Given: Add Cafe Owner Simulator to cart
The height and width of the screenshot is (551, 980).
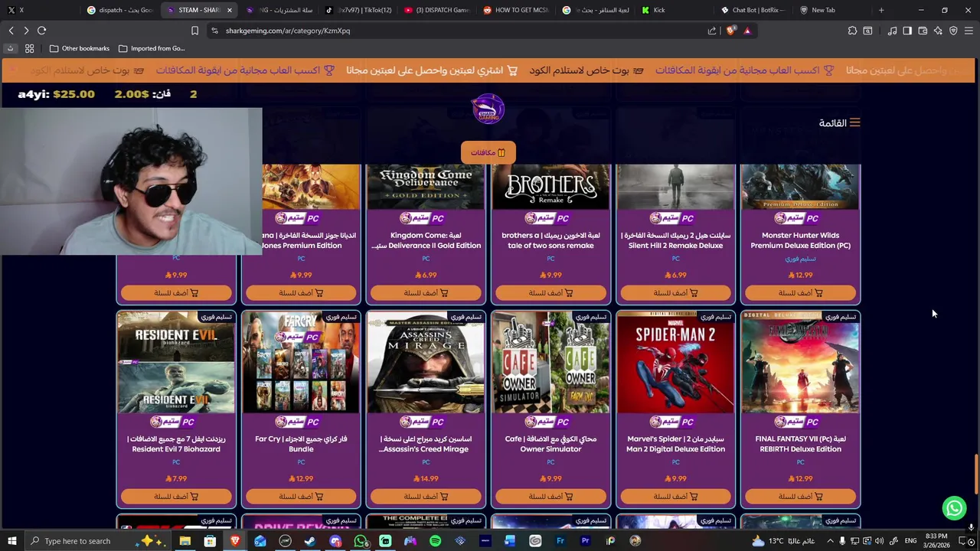Looking at the screenshot, I should (x=550, y=496).
